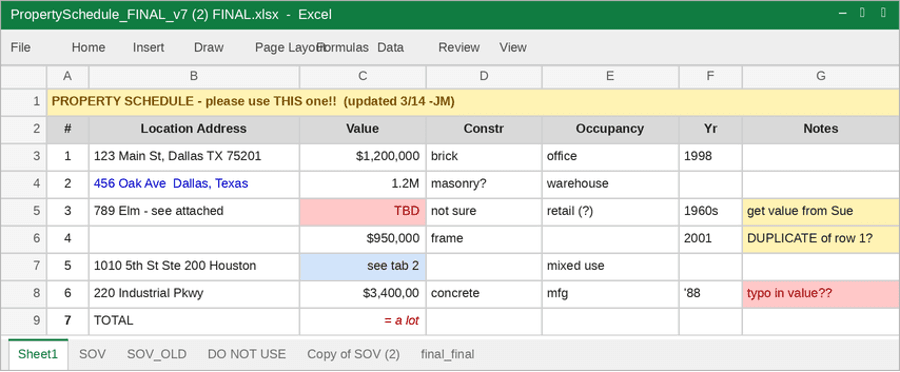
Task: Select row 1 header
Action: tap(23, 102)
